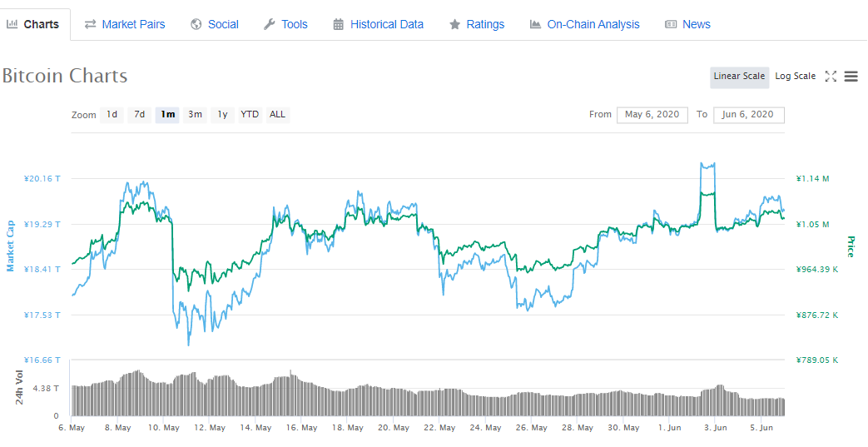Screen dimensions: 868x447
Task: Open the chart hamburger menu
Action: click(851, 77)
